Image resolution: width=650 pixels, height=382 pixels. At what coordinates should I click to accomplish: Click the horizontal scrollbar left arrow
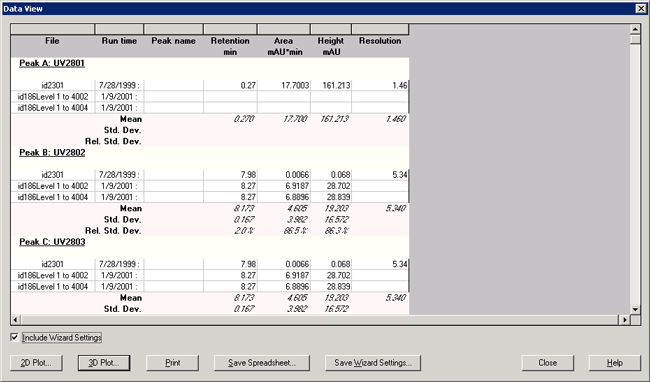coord(16,319)
